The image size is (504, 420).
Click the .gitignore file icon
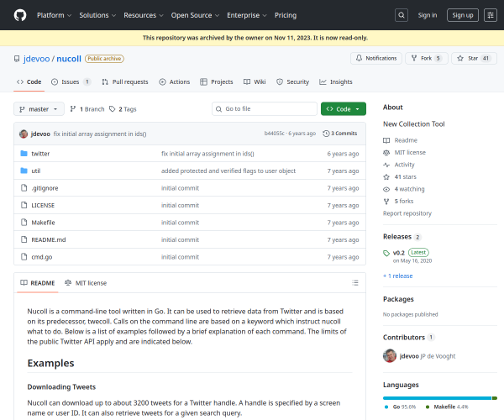(24, 187)
